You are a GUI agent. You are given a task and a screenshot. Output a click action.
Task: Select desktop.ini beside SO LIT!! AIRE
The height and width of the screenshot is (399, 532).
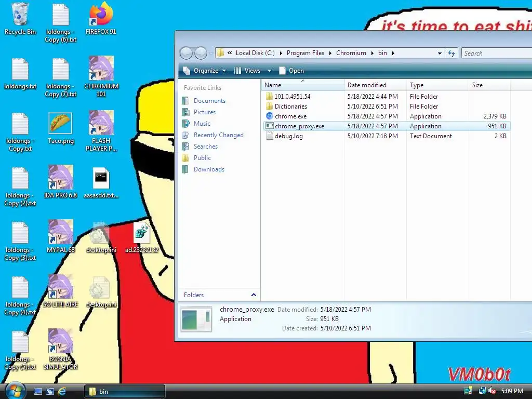point(101,292)
